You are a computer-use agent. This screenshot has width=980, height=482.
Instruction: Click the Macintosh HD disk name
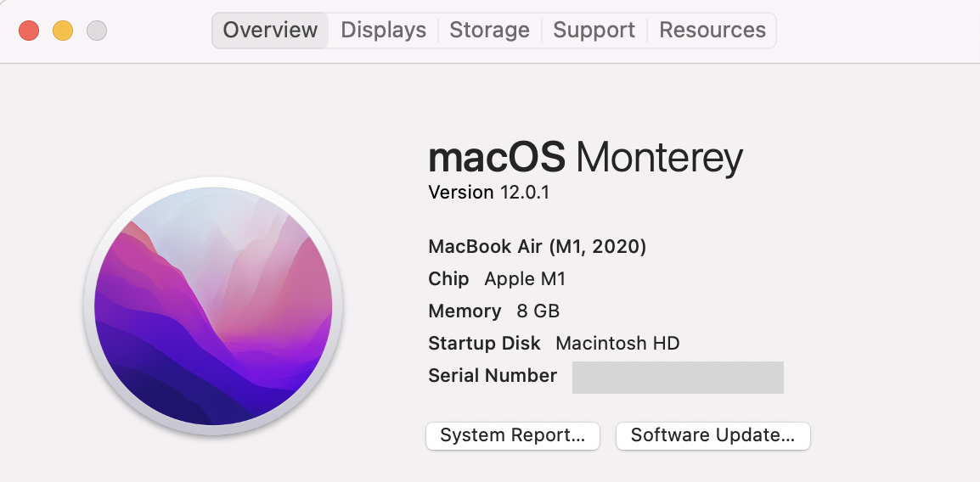(617, 344)
